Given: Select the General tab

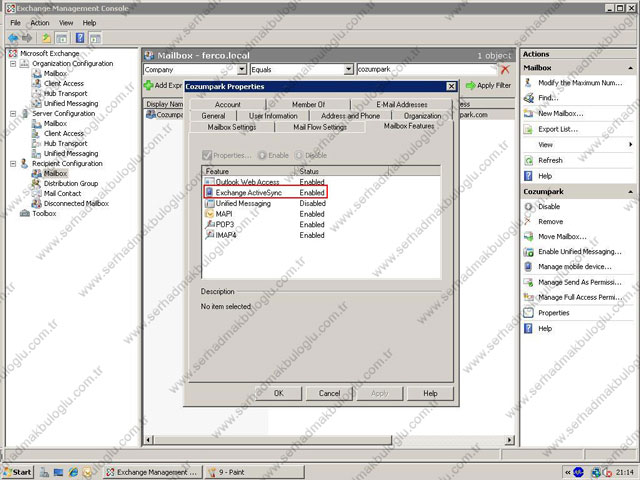Looking at the screenshot, I should click(x=213, y=116).
